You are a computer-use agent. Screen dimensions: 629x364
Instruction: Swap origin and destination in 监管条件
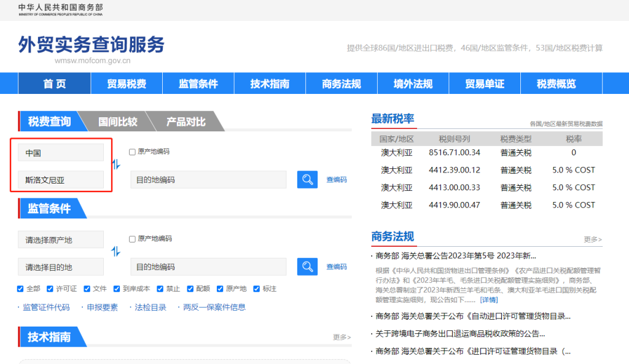click(x=116, y=251)
